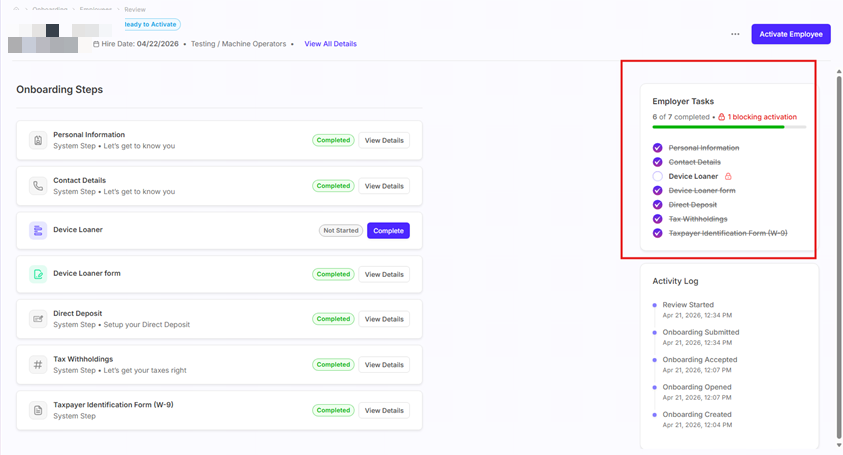Click the Contact Details phone icon
Viewport: 843px width, 455px height.
[38, 186]
